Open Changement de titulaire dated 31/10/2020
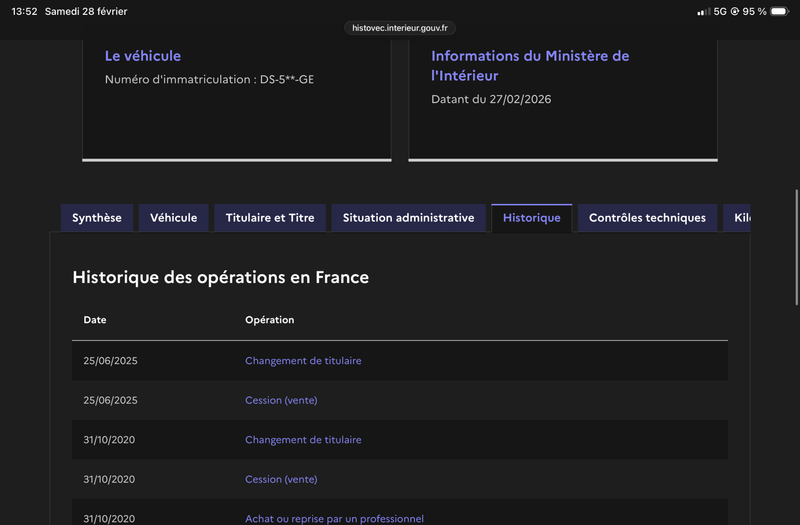The width and height of the screenshot is (800, 525). (303, 440)
